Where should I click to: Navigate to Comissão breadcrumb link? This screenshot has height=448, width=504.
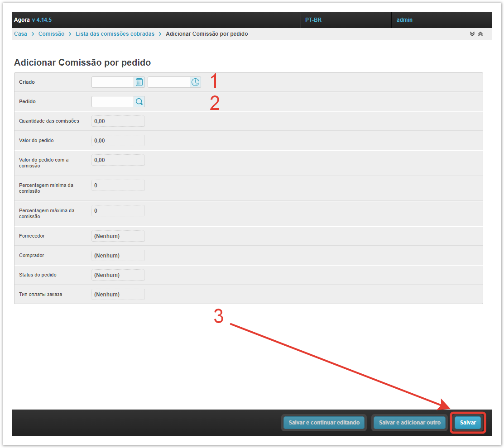51,34
